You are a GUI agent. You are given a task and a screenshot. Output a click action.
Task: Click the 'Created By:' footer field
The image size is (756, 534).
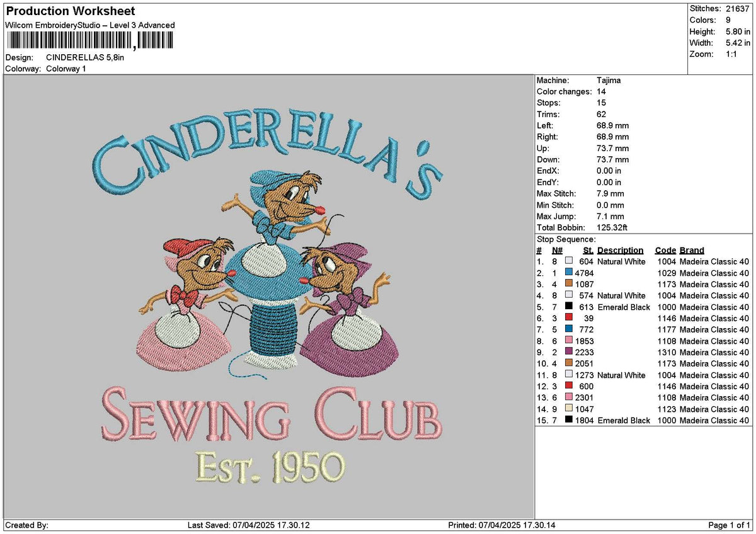pyautogui.click(x=26, y=525)
